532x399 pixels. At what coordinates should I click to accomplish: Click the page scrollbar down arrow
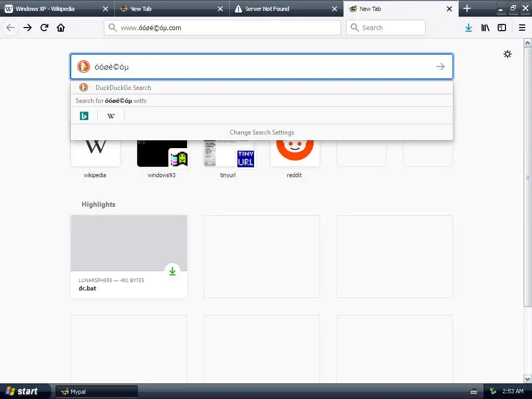coord(528,379)
